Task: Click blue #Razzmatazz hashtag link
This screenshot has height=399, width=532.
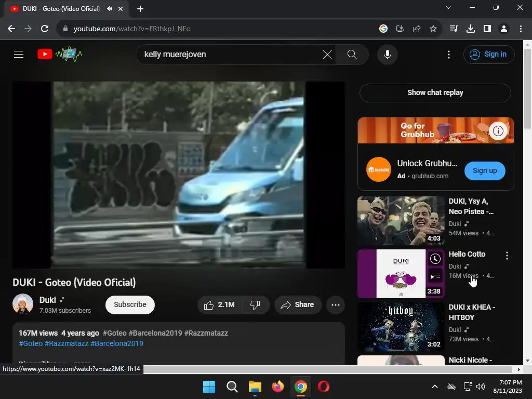Action: point(66,343)
